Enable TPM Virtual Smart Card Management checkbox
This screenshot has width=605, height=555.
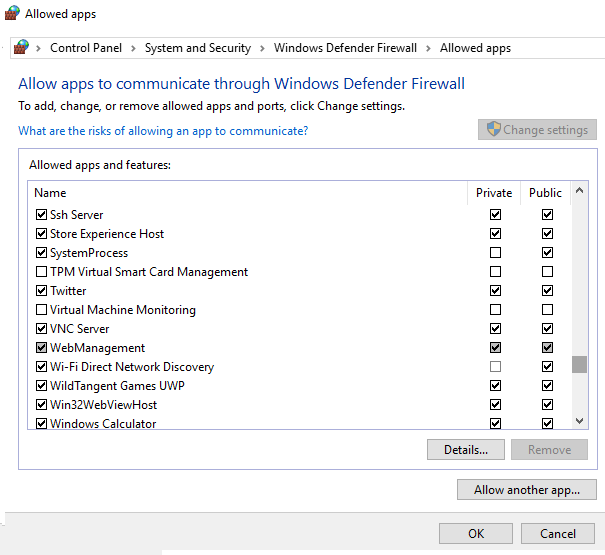pos(41,272)
